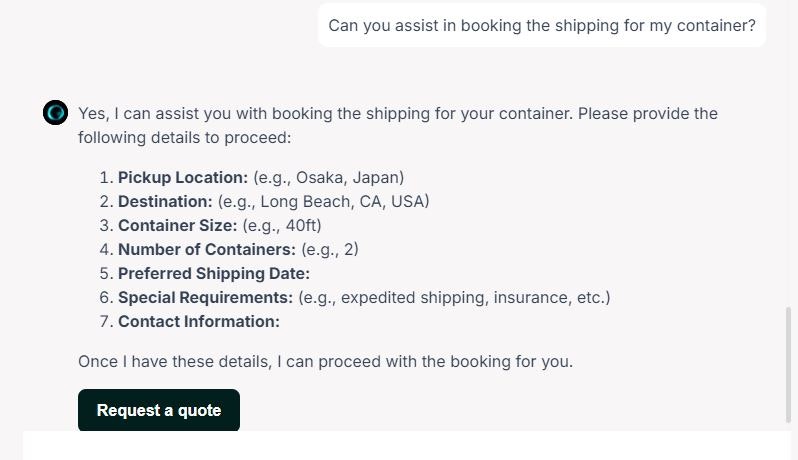The height and width of the screenshot is (460, 798).
Task: Click the "following details to proceed" line
Action: coord(185,137)
